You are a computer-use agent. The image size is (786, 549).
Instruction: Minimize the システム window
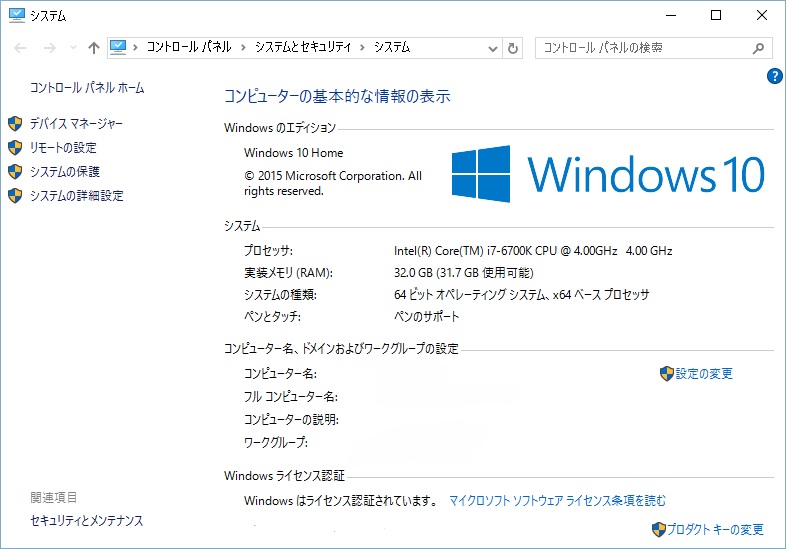coord(671,16)
